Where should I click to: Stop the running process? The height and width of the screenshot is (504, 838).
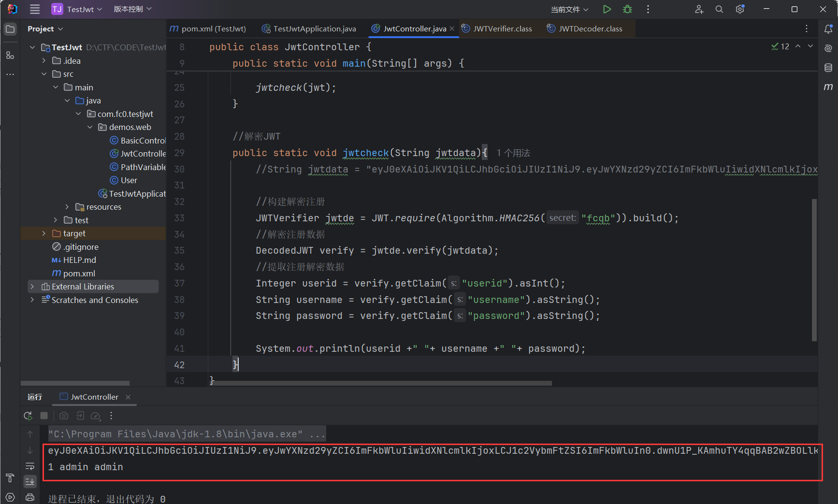click(x=44, y=416)
